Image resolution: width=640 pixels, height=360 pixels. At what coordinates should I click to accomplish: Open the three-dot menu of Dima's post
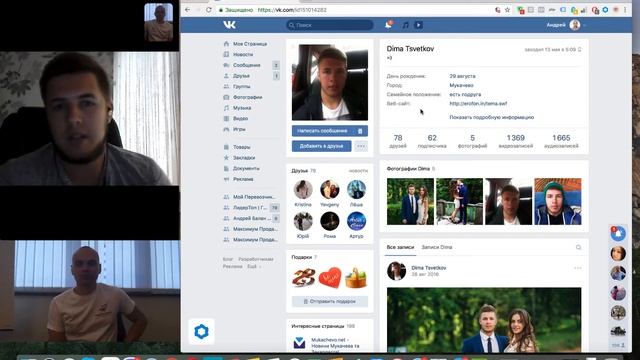(x=578, y=268)
